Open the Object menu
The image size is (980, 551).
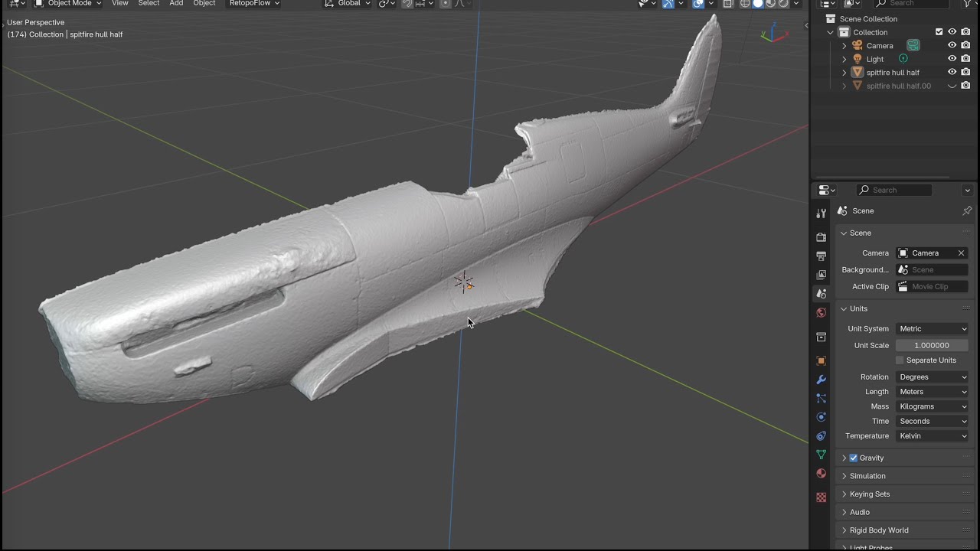204,4
